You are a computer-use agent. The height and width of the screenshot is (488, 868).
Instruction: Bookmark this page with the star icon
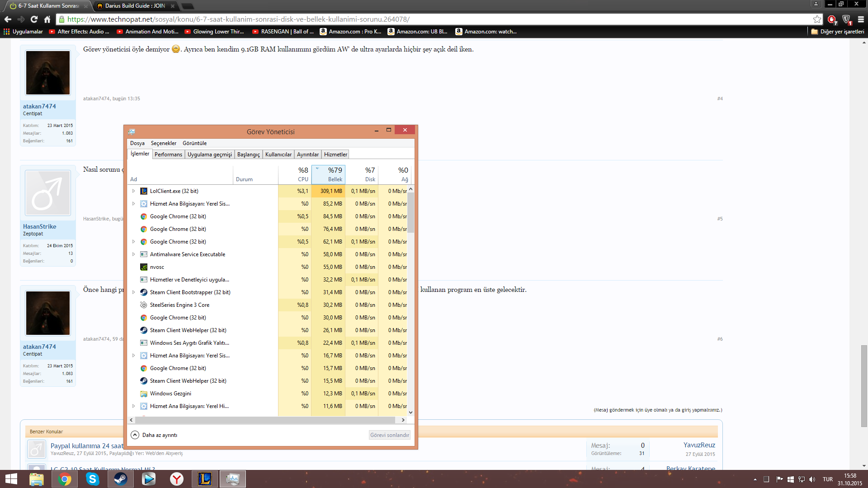coord(817,19)
